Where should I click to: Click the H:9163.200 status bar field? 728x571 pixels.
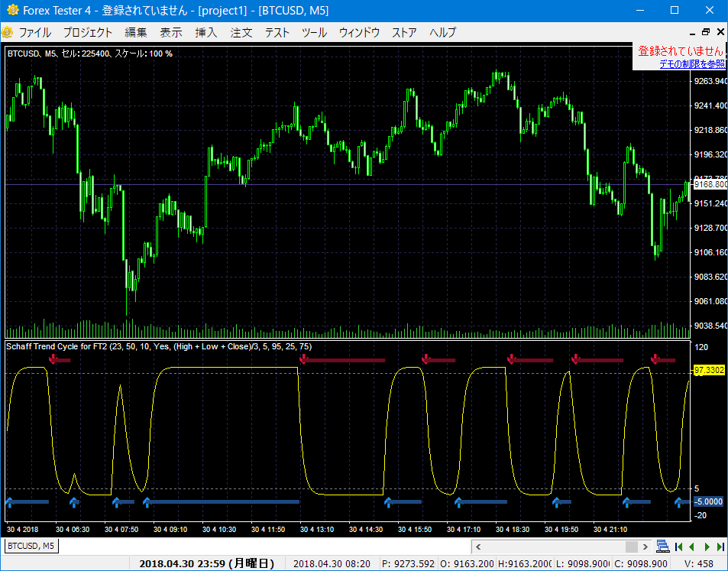click(525, 564)
